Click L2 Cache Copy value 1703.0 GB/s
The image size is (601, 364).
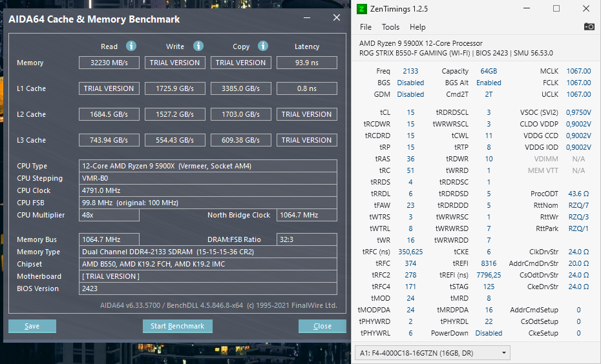click(x=241, y=114)
